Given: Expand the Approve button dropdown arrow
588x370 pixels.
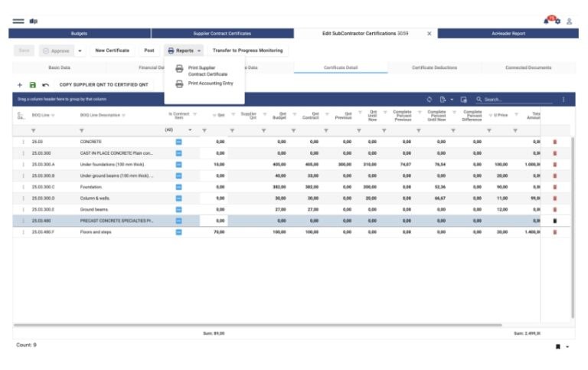Looking at the screenshot, I should [80, 51].
